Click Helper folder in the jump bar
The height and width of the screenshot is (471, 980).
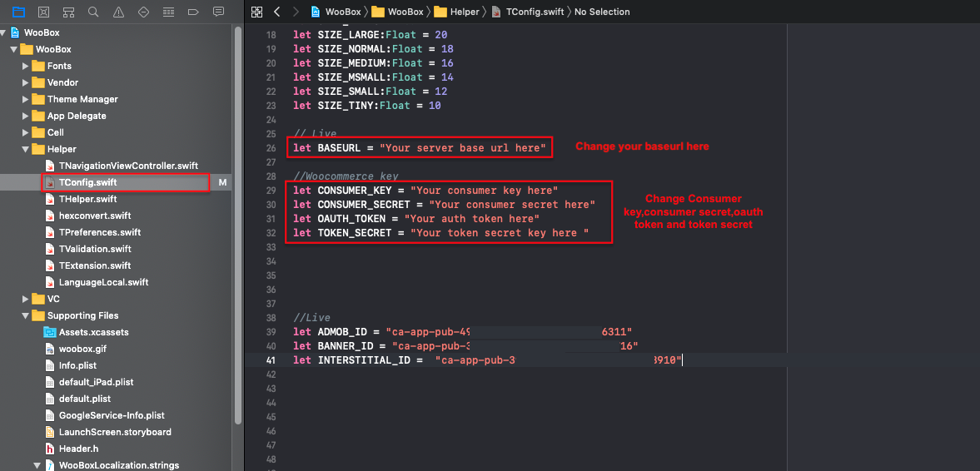pos(457,12)
